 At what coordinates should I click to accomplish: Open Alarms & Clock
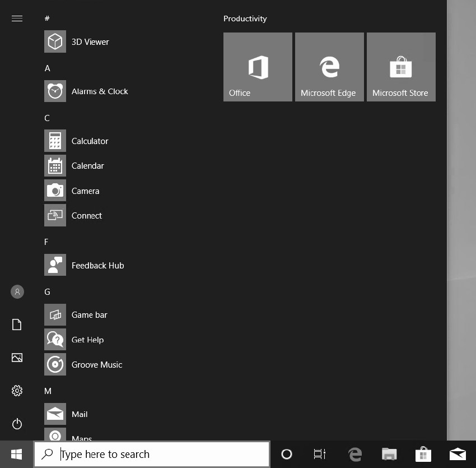pyautogui.click(x=99, y=91)
